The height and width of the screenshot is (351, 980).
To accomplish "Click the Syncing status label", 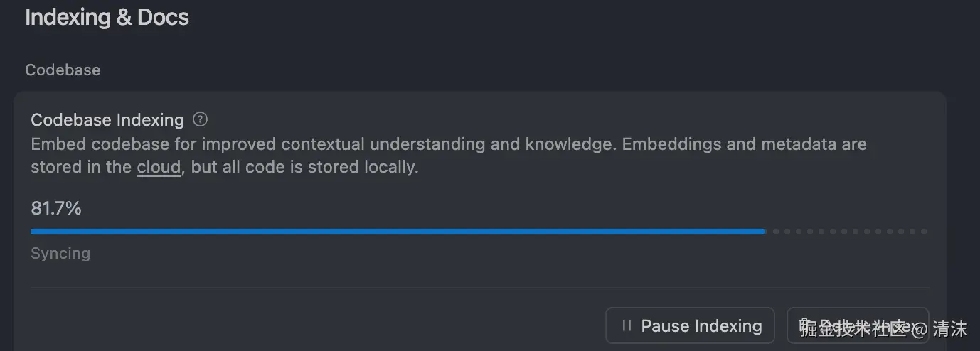I will pos(60,253).
